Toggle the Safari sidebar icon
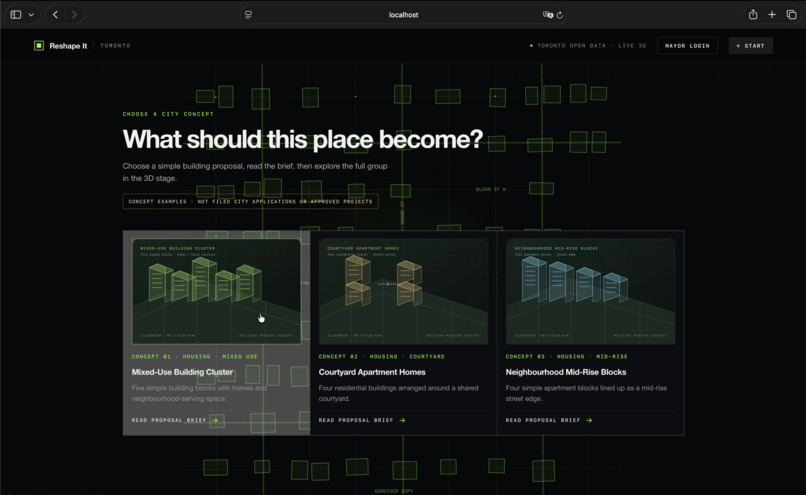This screenshot has height=495, width=806. tap(16, 14)
